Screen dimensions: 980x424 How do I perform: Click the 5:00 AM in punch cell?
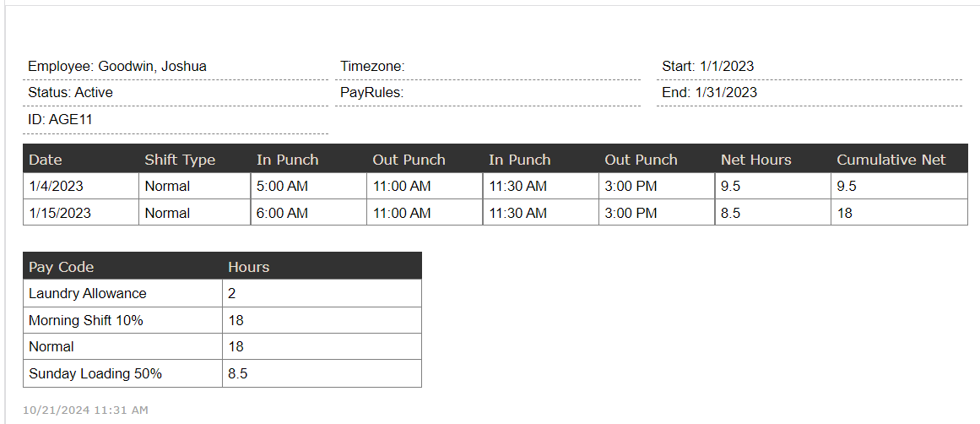click(x=309, y=187)
